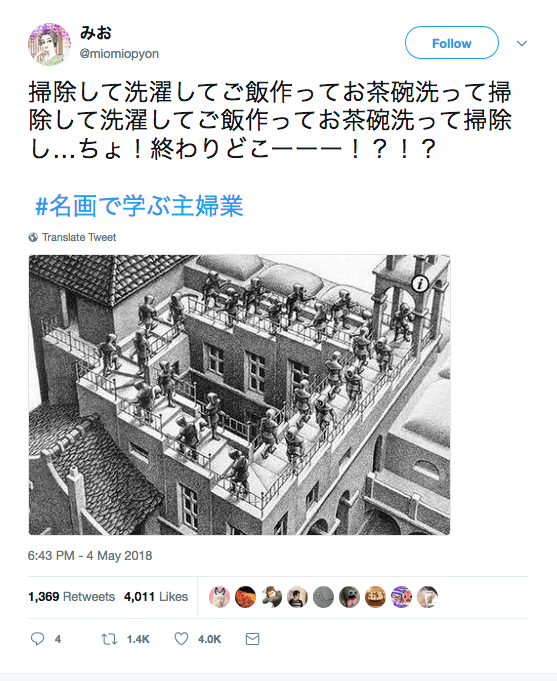Open the みお display name
The width and height of the screenshot is (557, 681).
pyautogui.click(x=96, y=33)
